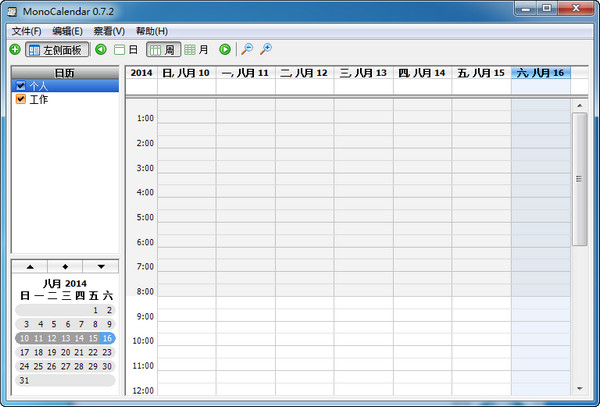Toggle the 左侧面板 side panel button

[x=57, y=50]
